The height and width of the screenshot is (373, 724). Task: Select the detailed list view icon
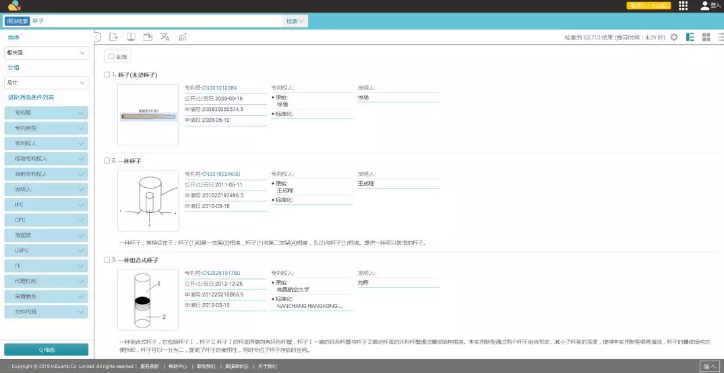pos(690,37)
